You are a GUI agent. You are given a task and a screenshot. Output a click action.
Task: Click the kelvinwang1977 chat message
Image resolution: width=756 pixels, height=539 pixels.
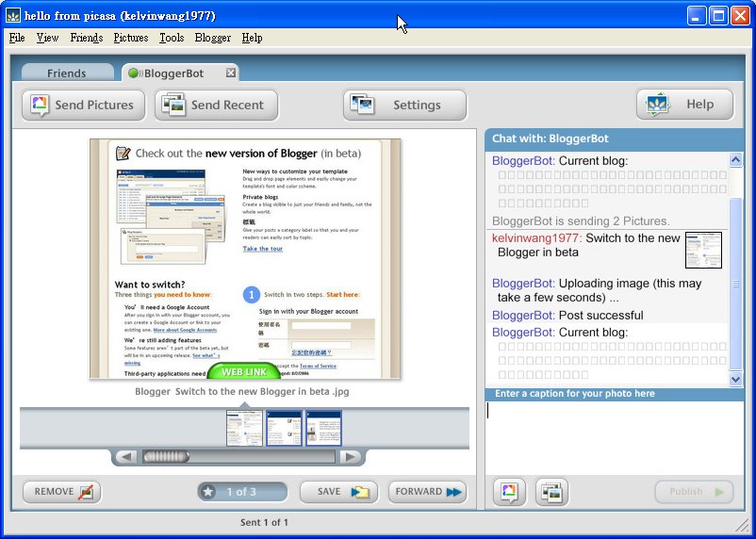point(585,245)
